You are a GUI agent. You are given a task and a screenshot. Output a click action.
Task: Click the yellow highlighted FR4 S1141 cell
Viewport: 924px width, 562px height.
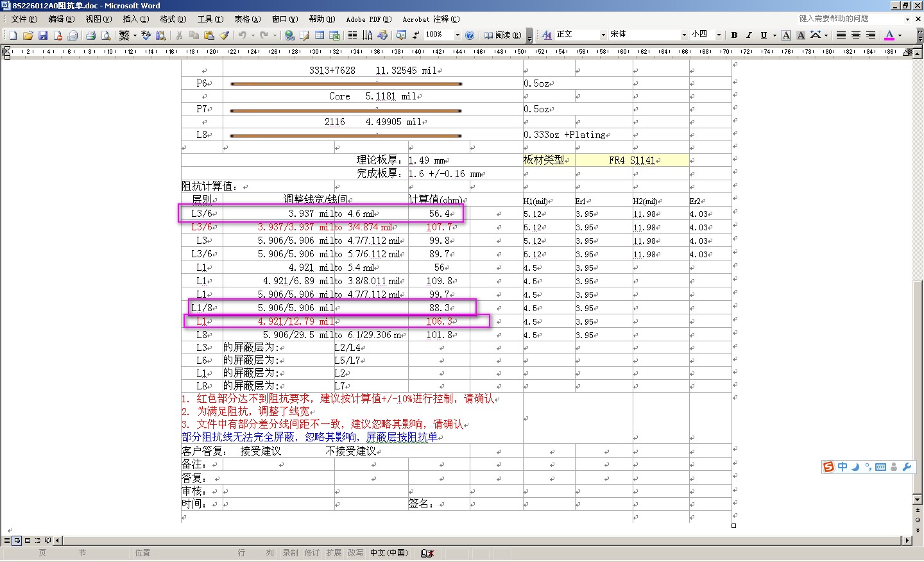pos(632,160)
